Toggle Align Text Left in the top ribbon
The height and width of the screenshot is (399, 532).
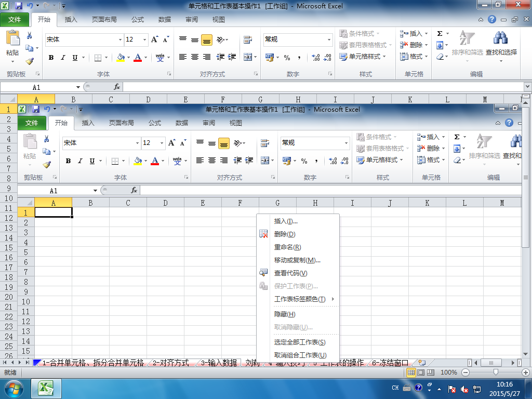click(x=183, y=57)
